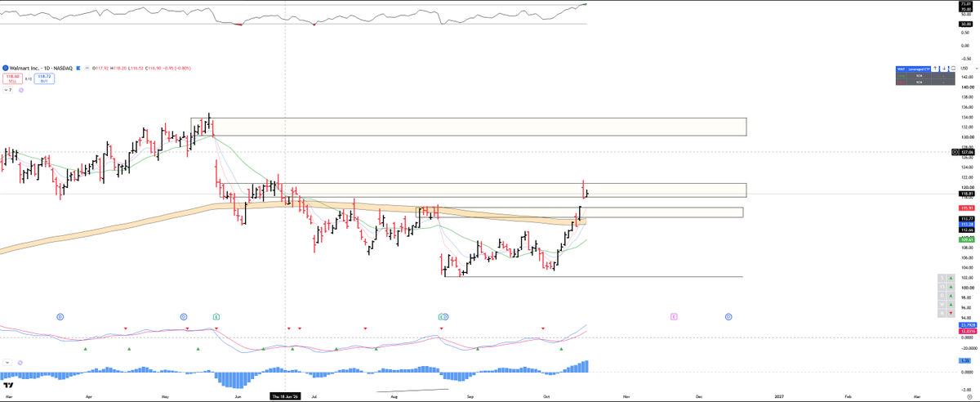Expand the collapsed indicators list showing 7

tap(7, 90)
